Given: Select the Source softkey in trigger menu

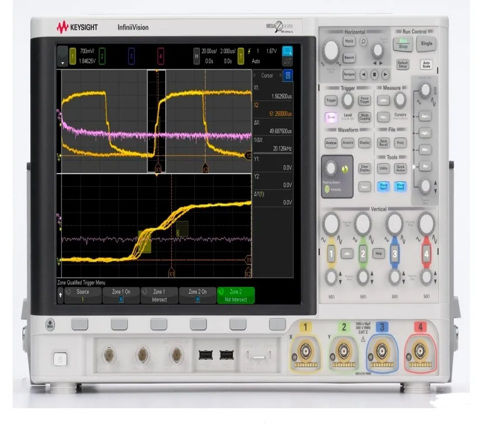Looking at the screenshot, I should pyautogui.click(x=83, y=294).
